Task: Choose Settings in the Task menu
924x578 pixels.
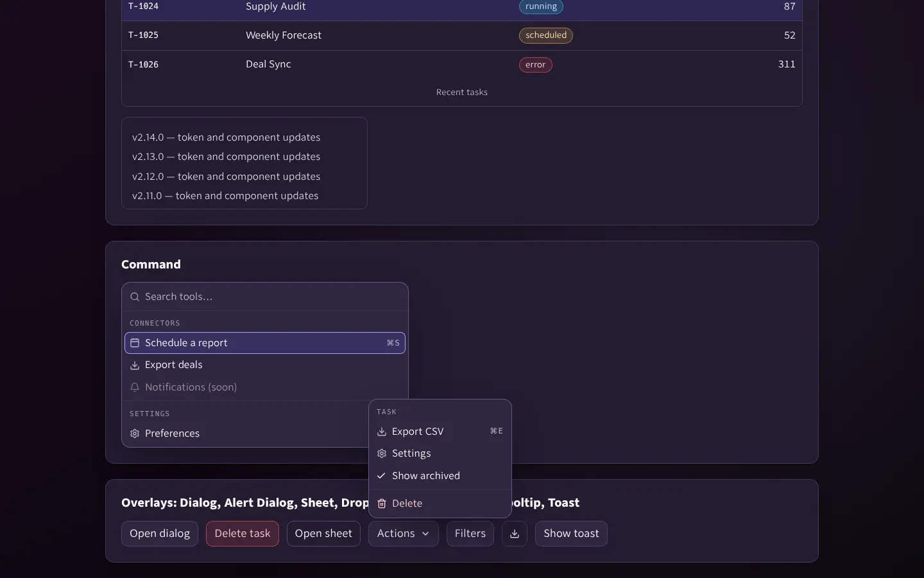Action: 440,453
